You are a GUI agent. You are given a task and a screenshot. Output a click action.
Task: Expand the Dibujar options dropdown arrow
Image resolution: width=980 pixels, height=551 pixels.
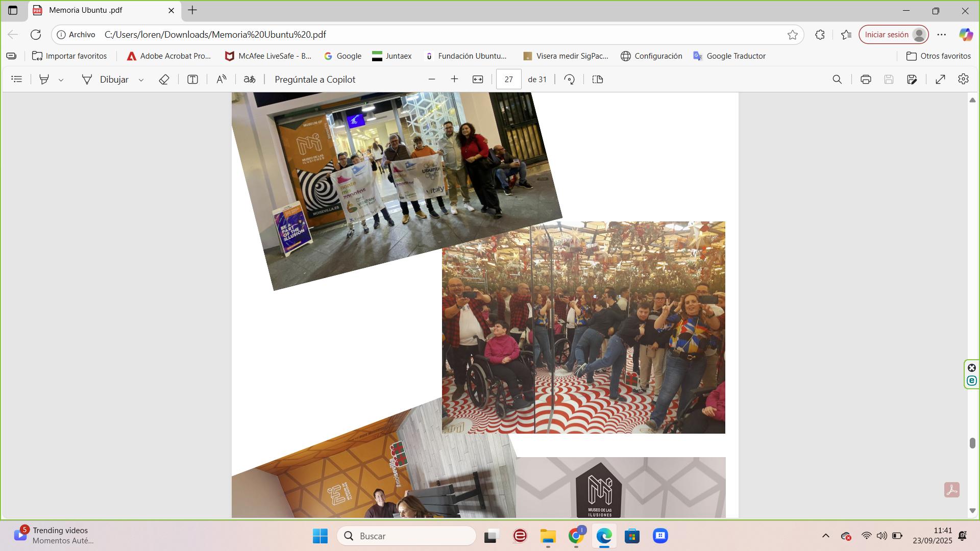tap(141, 80)
